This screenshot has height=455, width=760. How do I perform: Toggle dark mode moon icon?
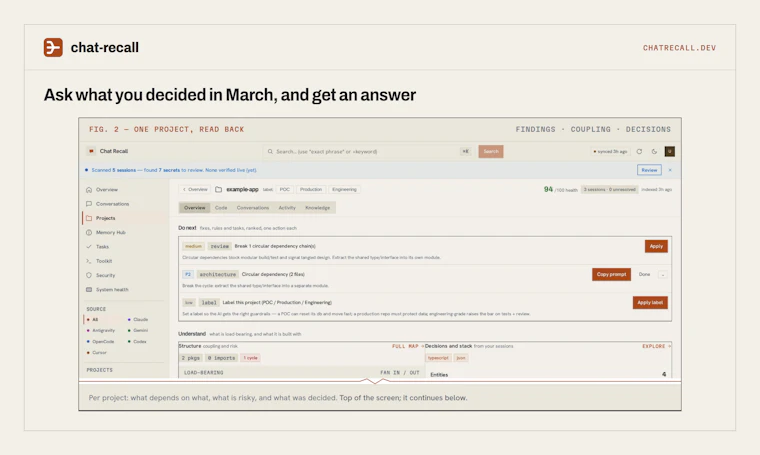(x=654, y=152)
